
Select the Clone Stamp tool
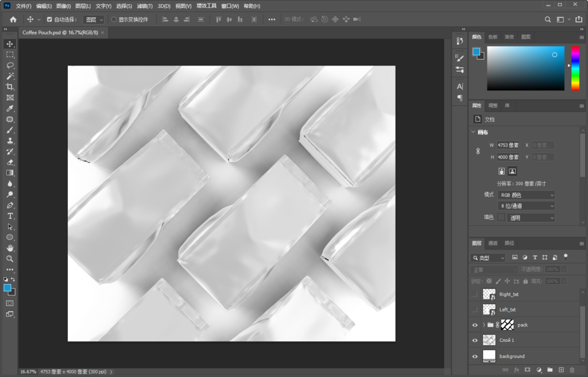point(10,141)
